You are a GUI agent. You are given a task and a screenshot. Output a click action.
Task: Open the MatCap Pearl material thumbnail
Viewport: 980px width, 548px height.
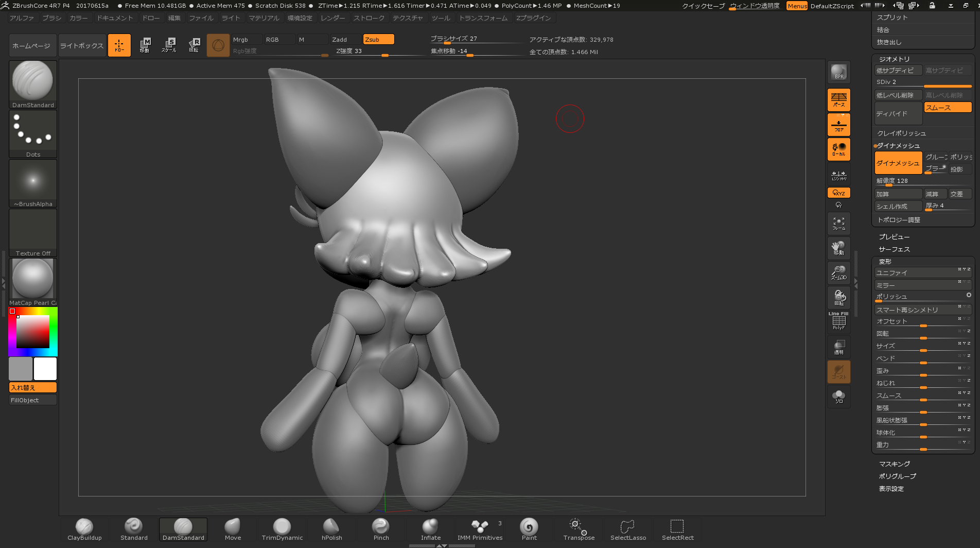click(x=33, y=279)
